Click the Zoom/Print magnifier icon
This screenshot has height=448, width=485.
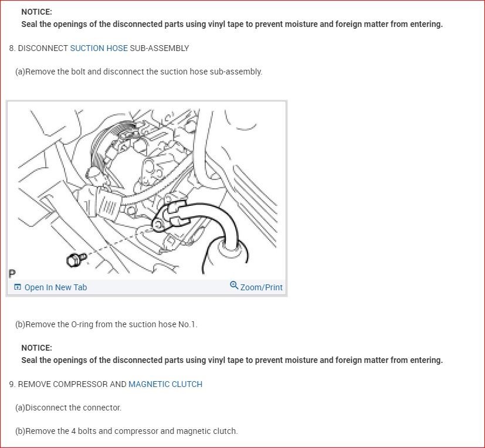click(234, 285)
